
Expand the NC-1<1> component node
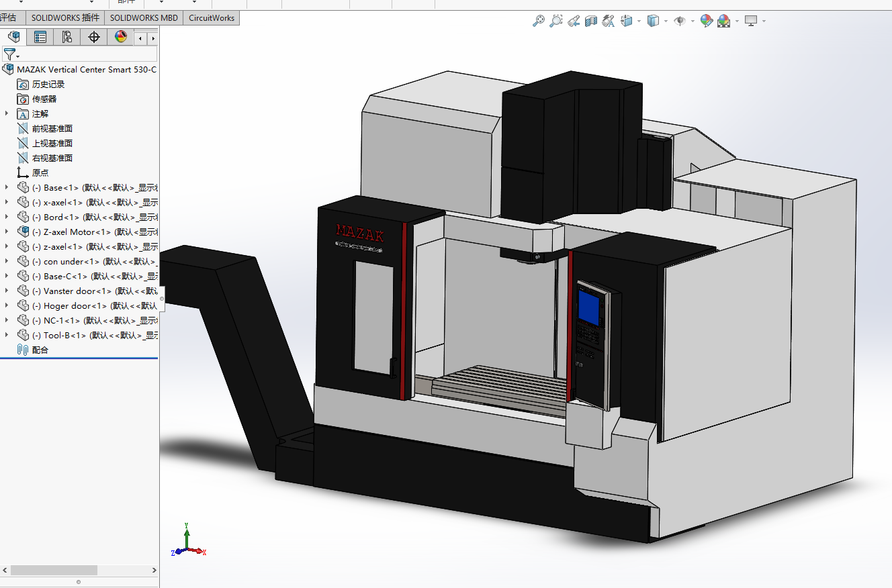point(7,320)
